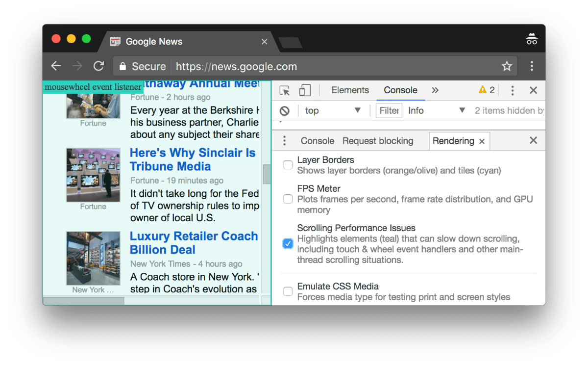Reload the Google News page
This screenshot has height=366, width=588.
click(98, 66)
